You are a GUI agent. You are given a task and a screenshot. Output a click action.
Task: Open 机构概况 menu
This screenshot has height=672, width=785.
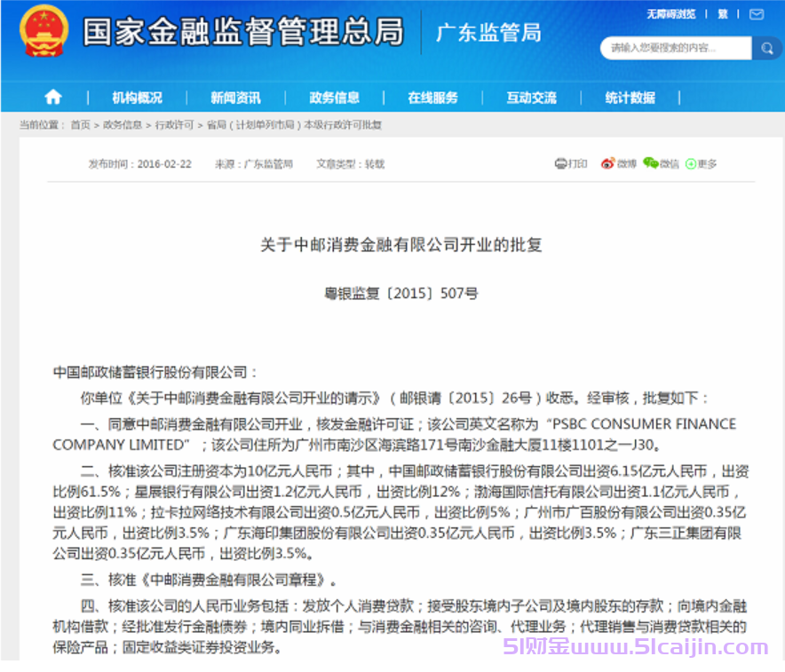pos(137,98)
